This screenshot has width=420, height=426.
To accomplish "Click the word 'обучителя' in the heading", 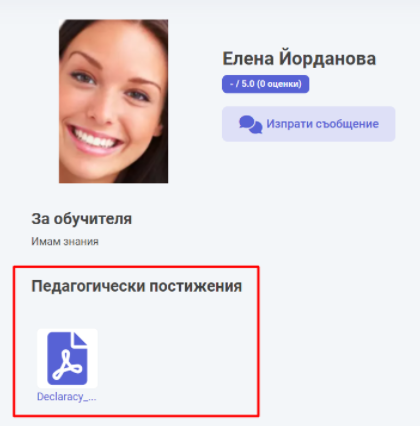I will 93,219.
